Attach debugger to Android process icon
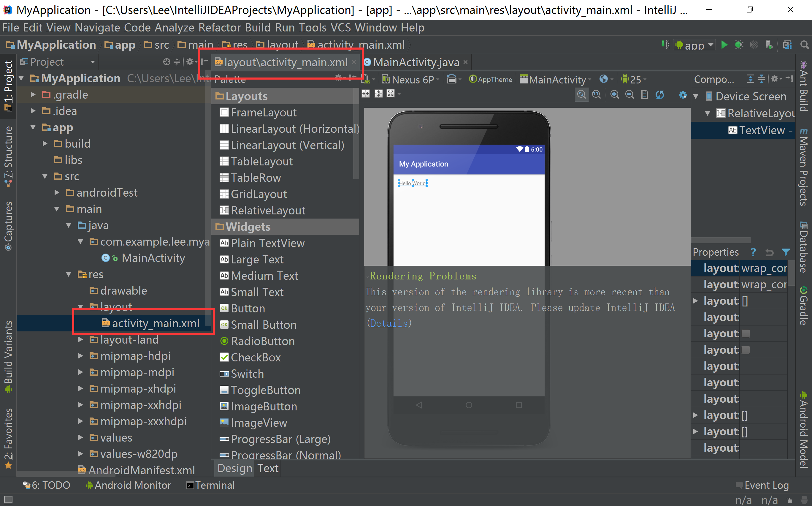This screenshot has width=812, height=506. 769,45
